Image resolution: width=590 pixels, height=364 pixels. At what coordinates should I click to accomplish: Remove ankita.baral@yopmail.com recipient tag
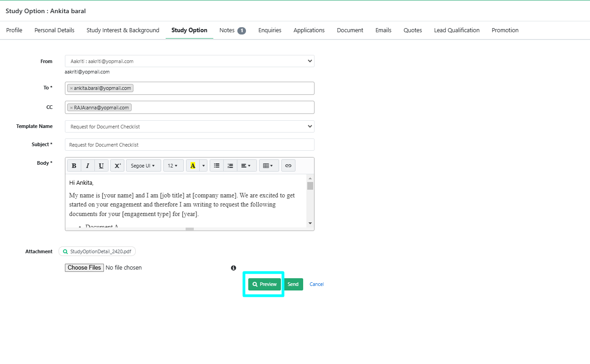71,89
